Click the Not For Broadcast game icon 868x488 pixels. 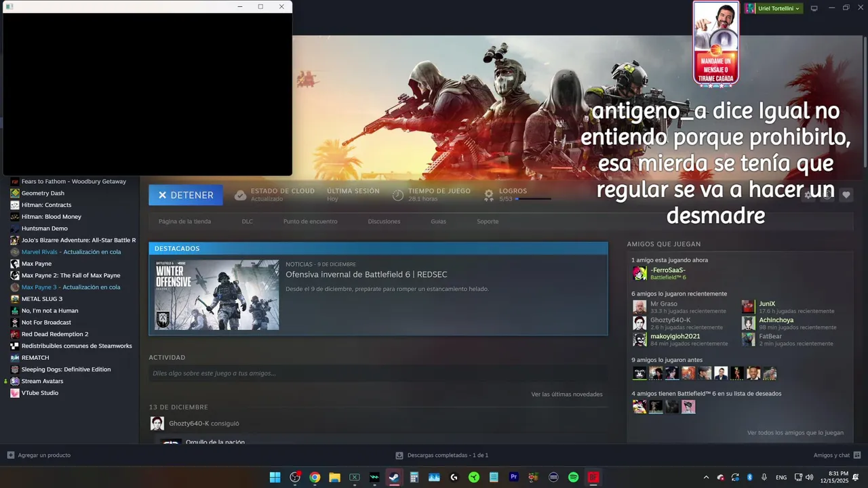(15, 323)
